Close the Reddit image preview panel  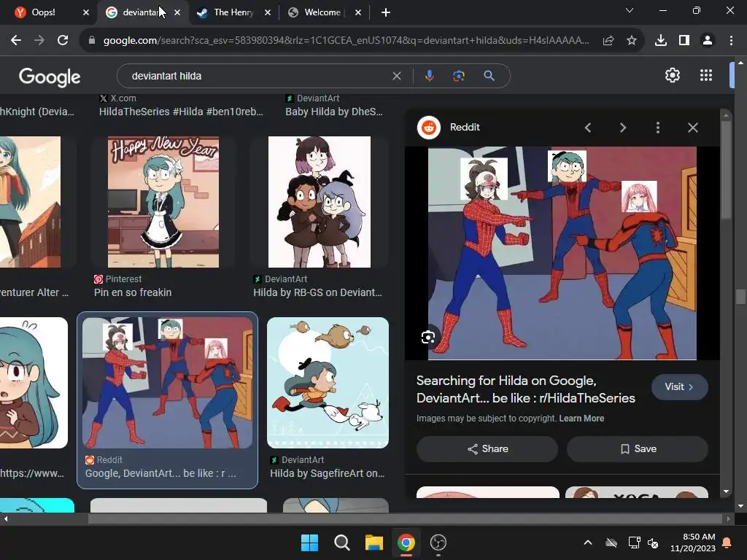(693, 128)
